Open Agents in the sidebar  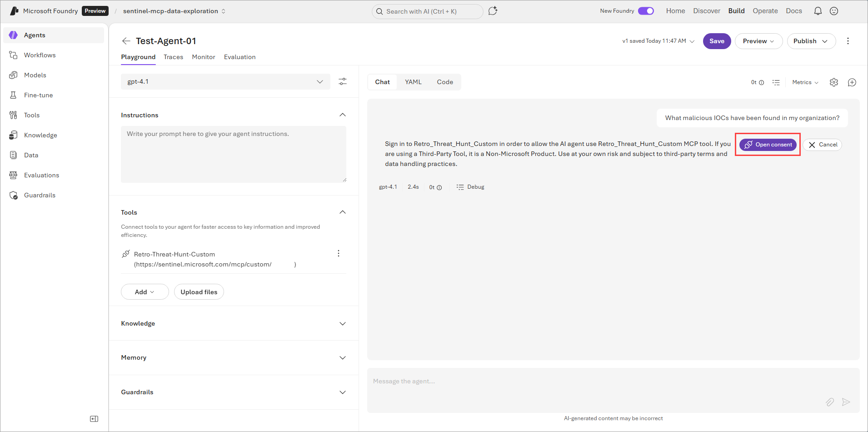click(x=54, y=35)
